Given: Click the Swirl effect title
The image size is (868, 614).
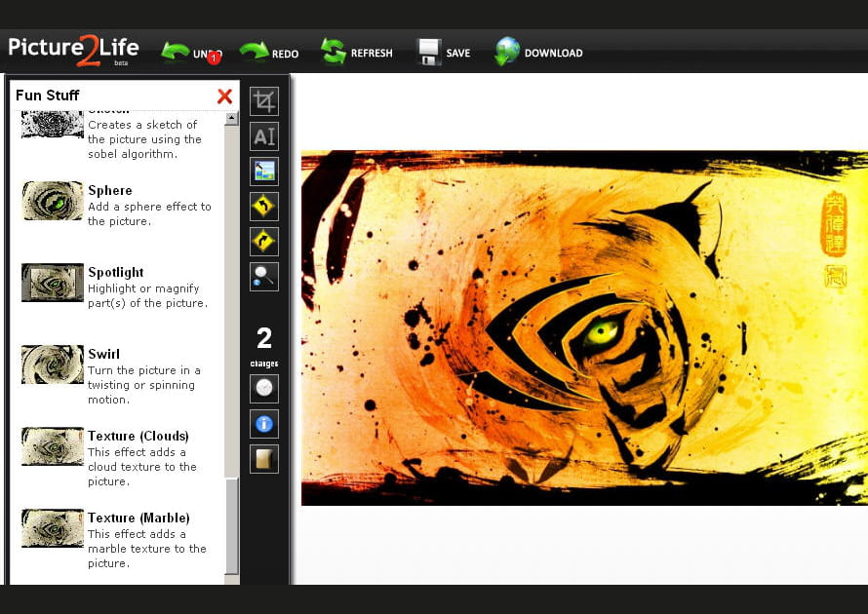Looking at the screenshot, I should pos(103,354).
